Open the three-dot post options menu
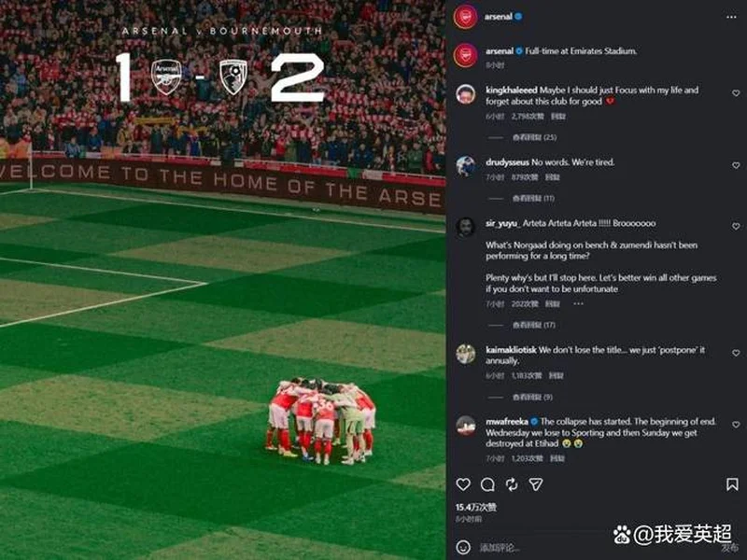Image resolution: width=747 pixels, height=560 pixels. coord(731,17)
